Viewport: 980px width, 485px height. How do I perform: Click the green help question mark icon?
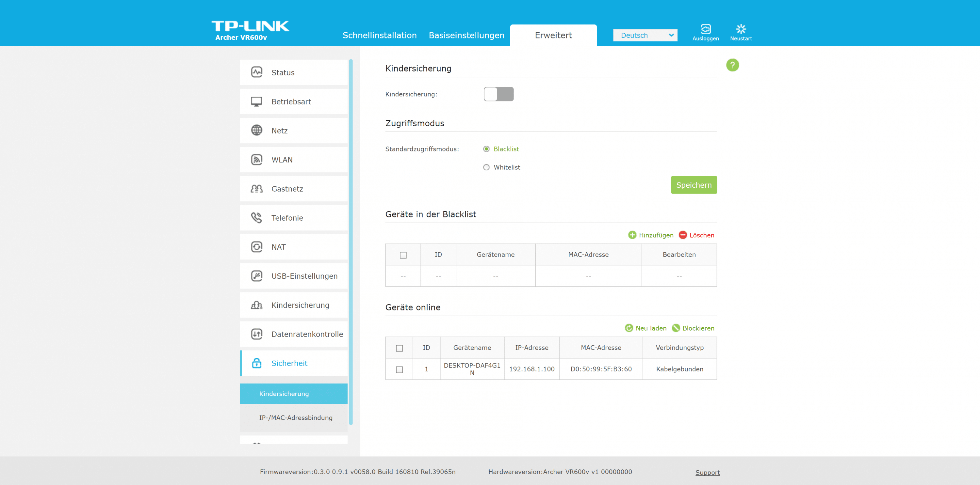[732, 65]
